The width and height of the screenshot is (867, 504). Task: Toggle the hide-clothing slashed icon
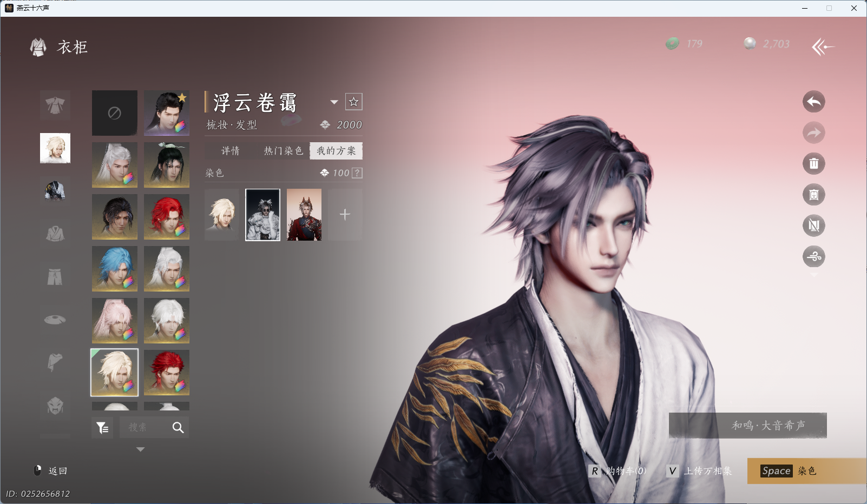coord(813,226)
